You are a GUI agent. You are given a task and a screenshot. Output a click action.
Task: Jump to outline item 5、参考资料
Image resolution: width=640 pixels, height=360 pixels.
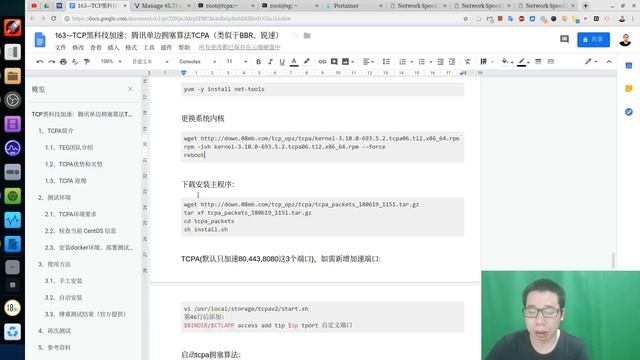(x=54, y=347)
